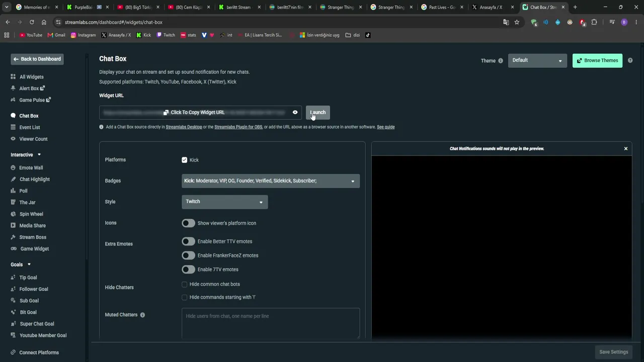Open Youtube Member Goal widget
Image resolution: width=644 pixels, height=362 pixels.
tap(38, 335)
